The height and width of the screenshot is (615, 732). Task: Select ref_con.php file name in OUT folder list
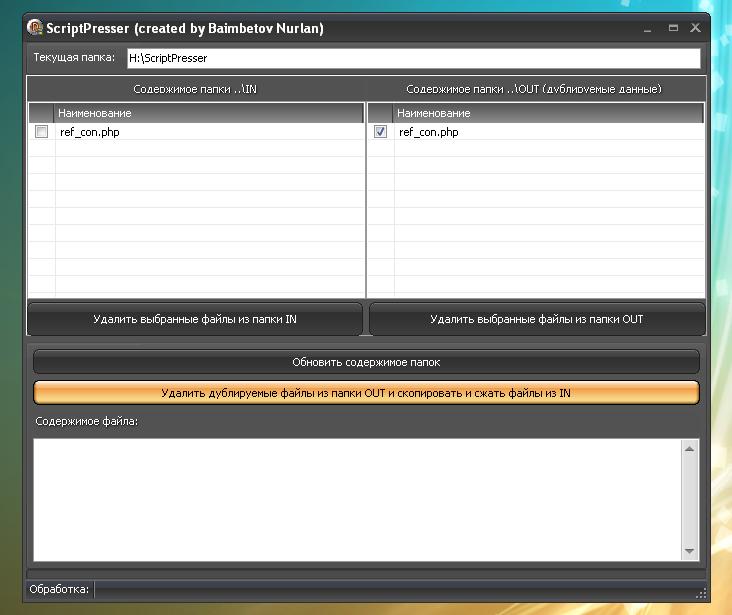coord(429,132)
